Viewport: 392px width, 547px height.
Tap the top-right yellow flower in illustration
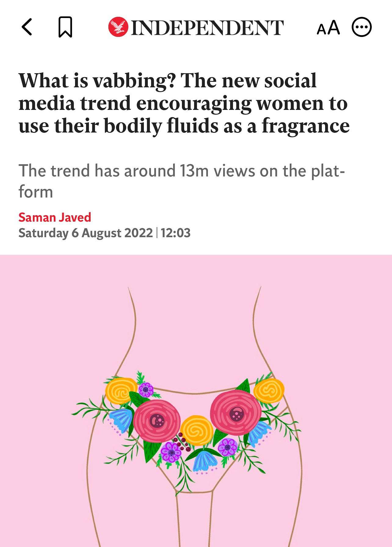tap(269, 391)
